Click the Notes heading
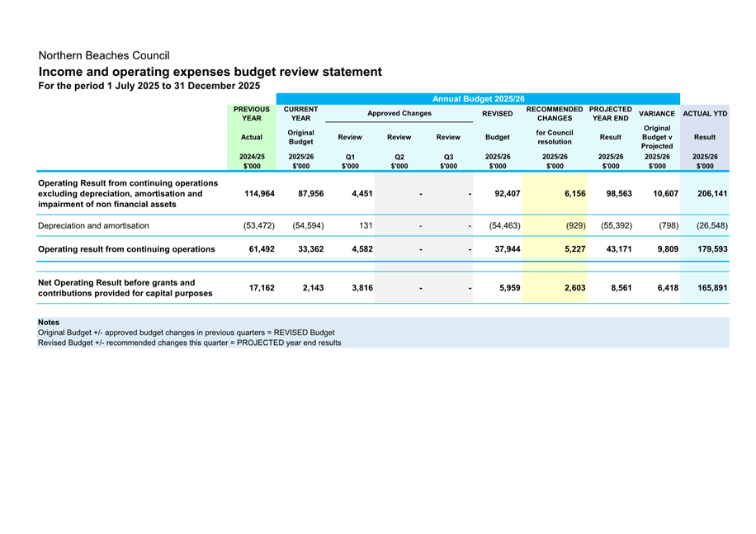The width and height of the screenshot is (756, 534). click(x=49, y=323)
